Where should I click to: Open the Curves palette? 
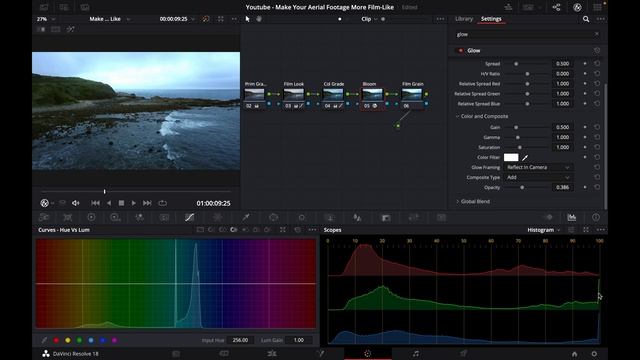(189, 218)
